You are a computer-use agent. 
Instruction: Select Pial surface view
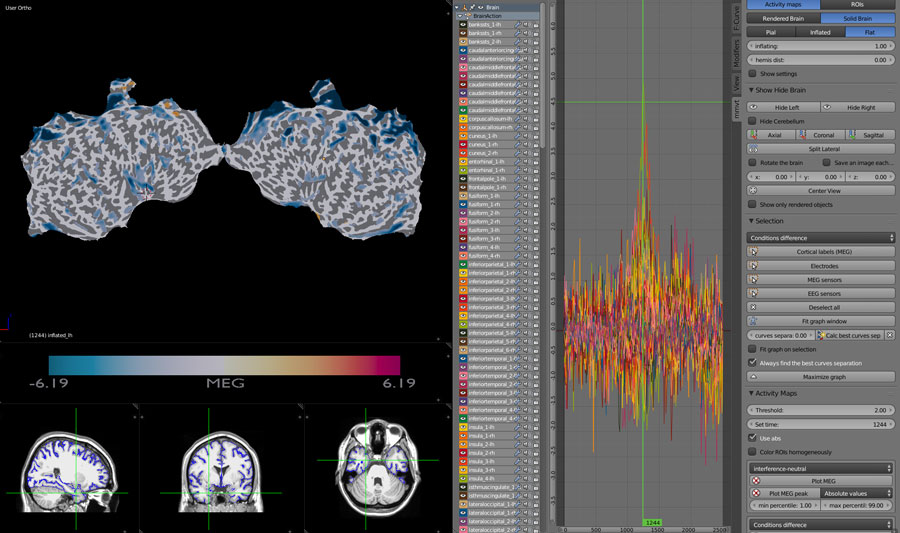(x=771, y=32)
